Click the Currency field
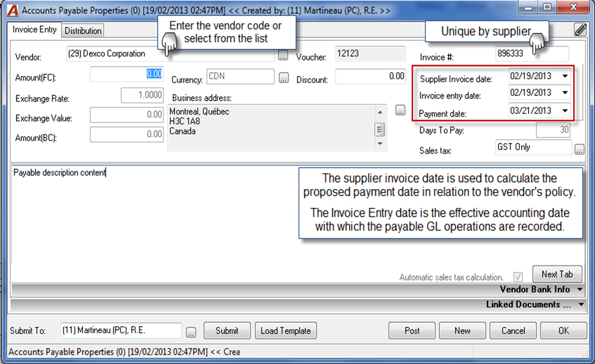This screenshot has height=364, width=595. [240, 76]
